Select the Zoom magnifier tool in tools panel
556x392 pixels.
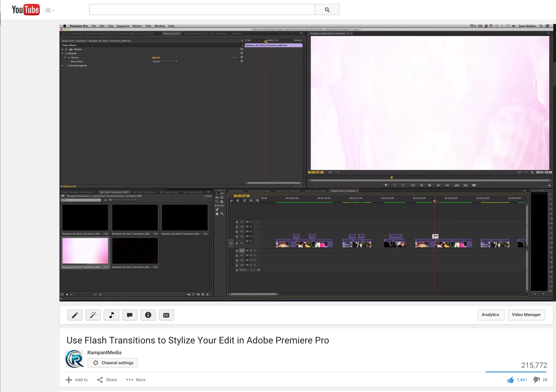tap(222, 214)
